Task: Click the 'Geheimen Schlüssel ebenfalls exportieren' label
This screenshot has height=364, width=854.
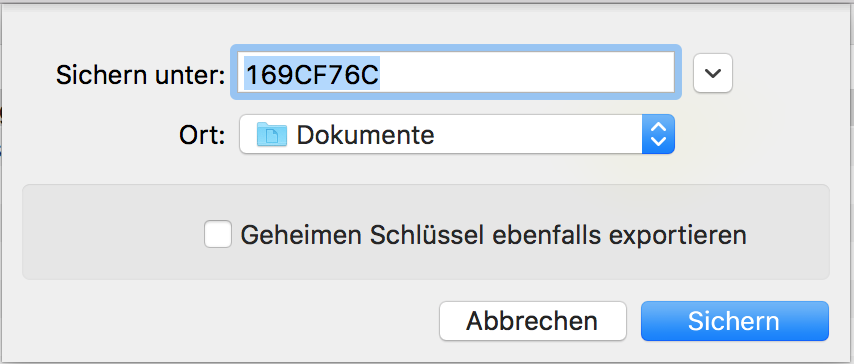Action: tap(493, 235)
